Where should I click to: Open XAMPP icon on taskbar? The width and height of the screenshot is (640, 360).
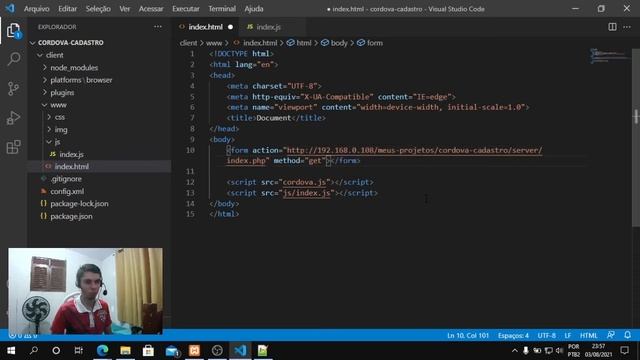[x=194, y=351]
